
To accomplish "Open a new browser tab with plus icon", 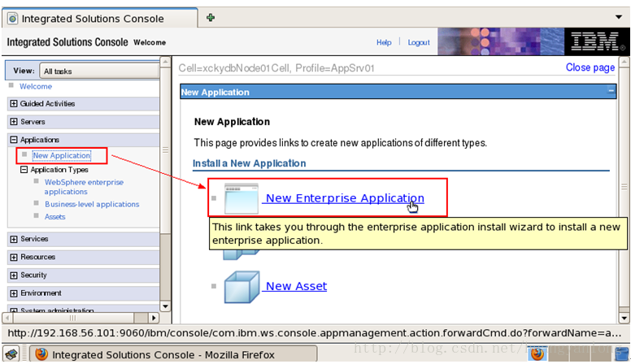I will click(x=211, y=18).
